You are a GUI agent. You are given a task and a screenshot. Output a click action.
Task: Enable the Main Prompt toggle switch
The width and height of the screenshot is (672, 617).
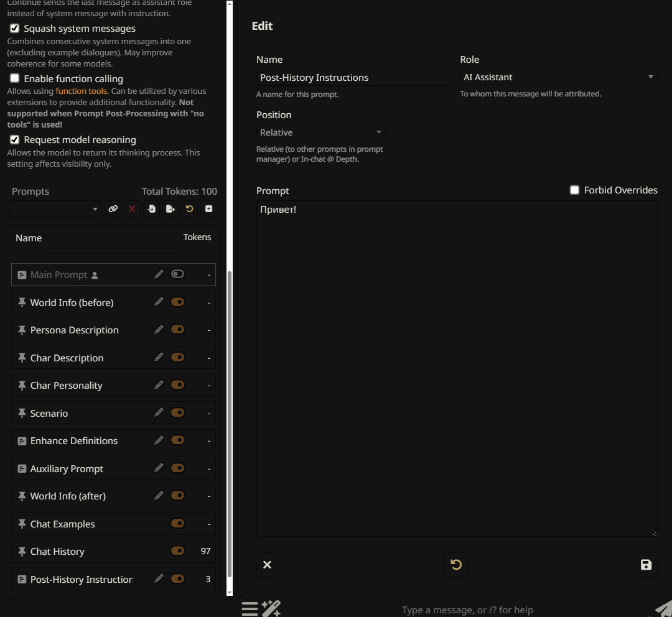tap(177, 274)
